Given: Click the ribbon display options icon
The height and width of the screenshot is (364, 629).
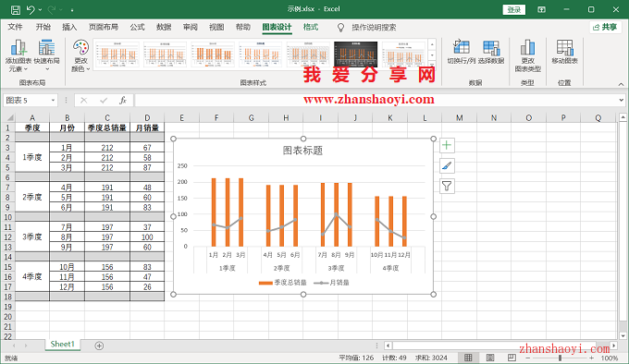Looking at the screenshot, I should 541,9.
